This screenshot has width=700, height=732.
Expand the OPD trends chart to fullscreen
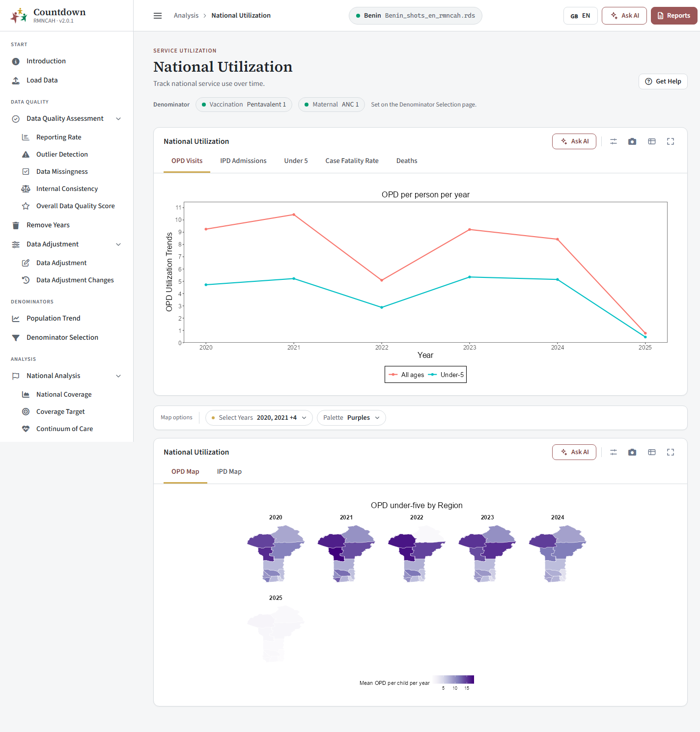(671, 141)
